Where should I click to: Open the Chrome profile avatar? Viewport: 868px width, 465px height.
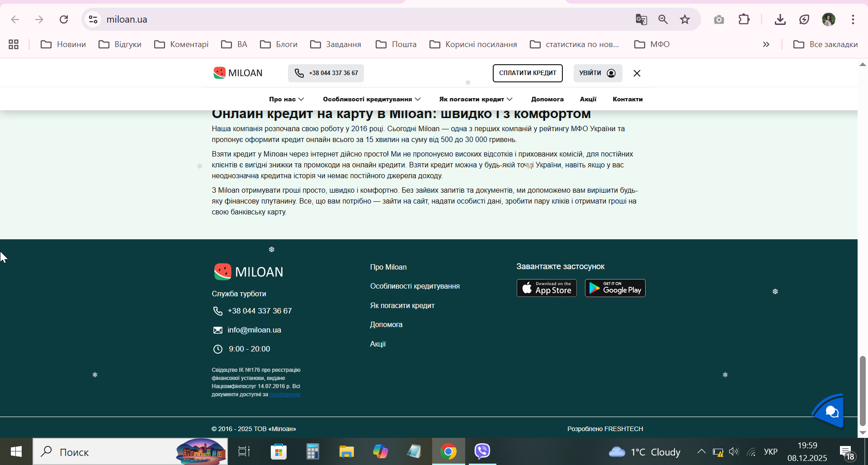click(828, 19)
